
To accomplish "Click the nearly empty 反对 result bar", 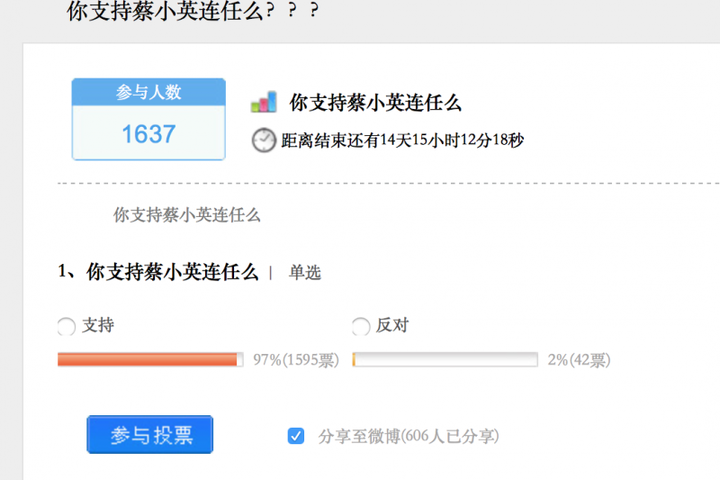I will point(445,360).
